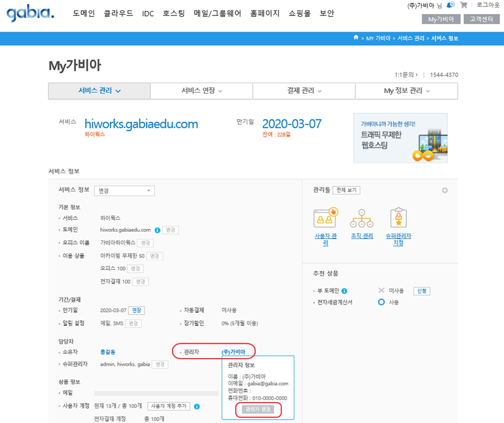Open the 클라우드 menu
Viewport: 504px width, 423px height.
(119, 13)
